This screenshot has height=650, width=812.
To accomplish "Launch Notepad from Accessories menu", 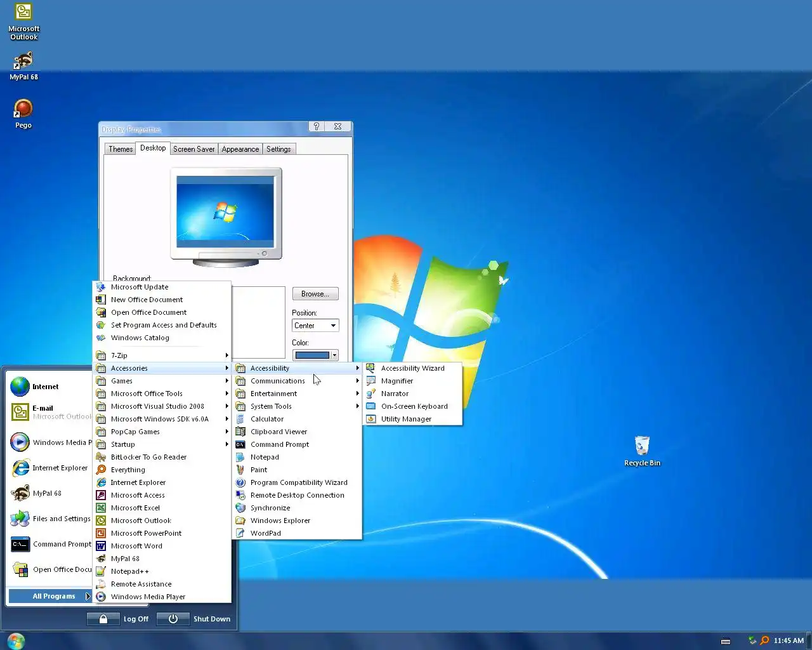I will 297,457.
